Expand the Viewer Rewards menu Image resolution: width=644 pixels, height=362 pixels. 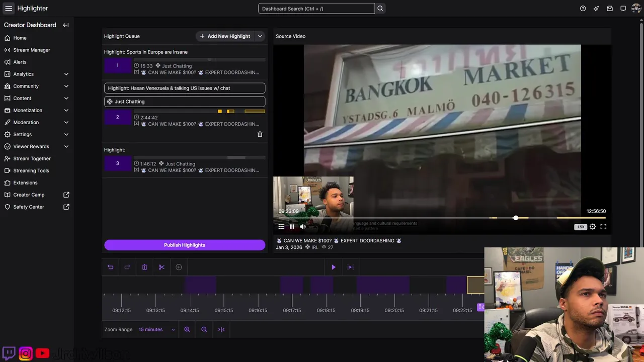click(66, 146)
